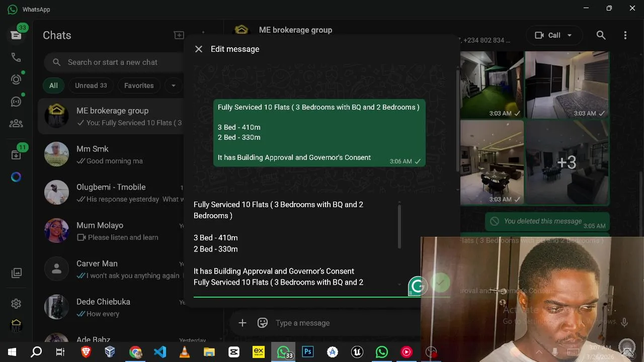The image size is (644, 362).
Task: Open the emoji picker in message bar
Action: (263, 323)
